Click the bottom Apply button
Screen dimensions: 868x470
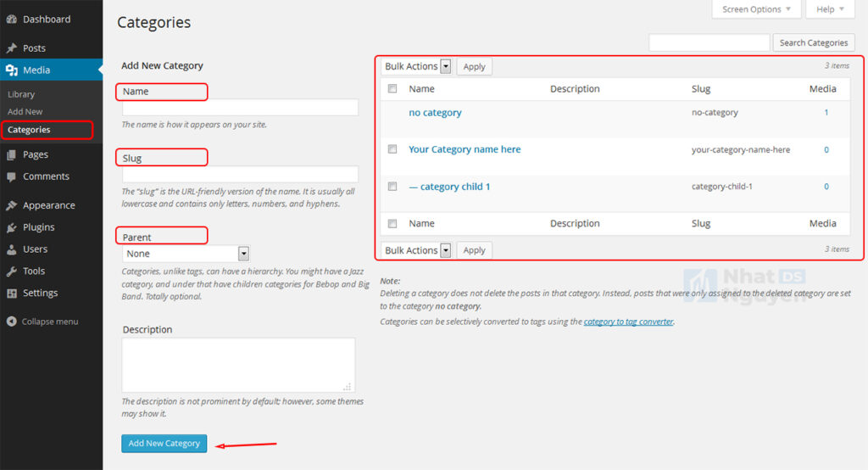[475, 250]
